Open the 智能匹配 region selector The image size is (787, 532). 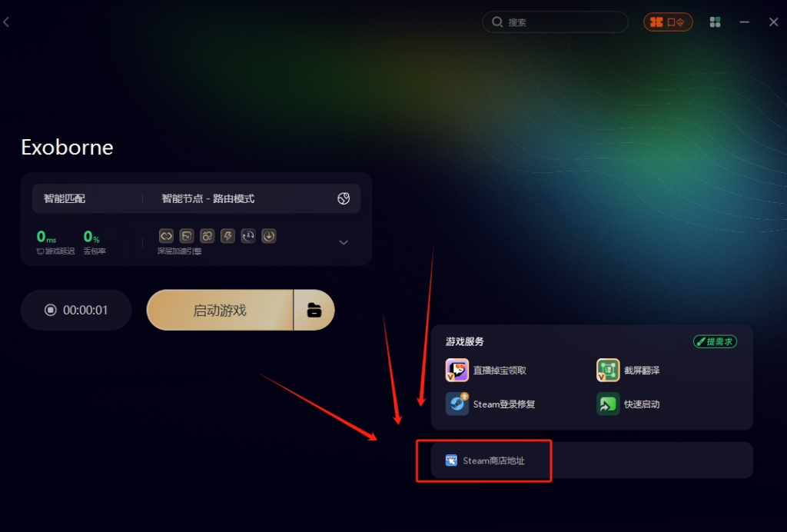click(65, 199)
